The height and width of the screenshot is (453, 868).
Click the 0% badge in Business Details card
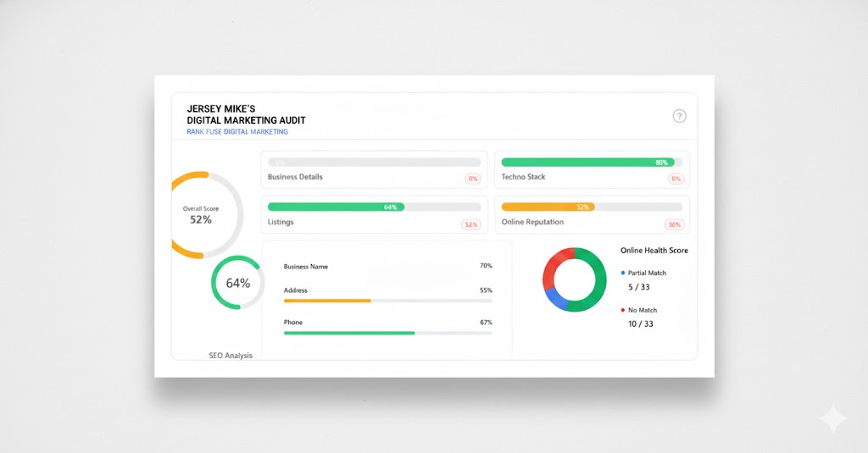tap(473, 179)
